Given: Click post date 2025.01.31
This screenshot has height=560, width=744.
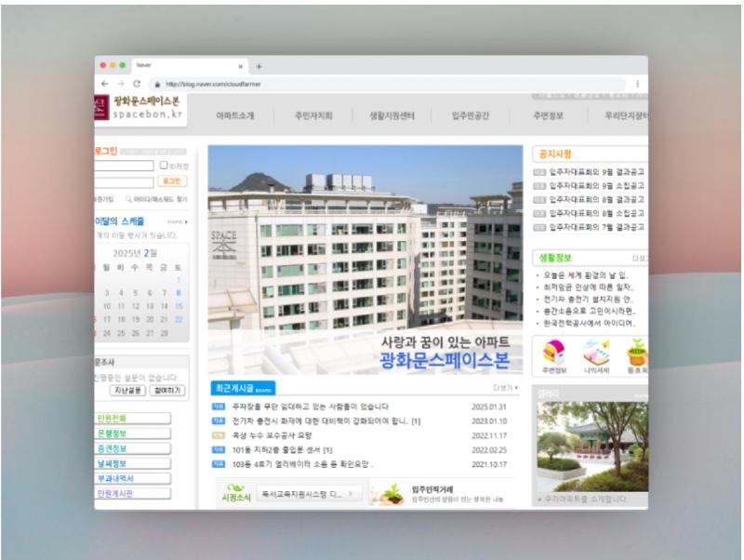Looking at the screenshot, I should click(489, 407).
